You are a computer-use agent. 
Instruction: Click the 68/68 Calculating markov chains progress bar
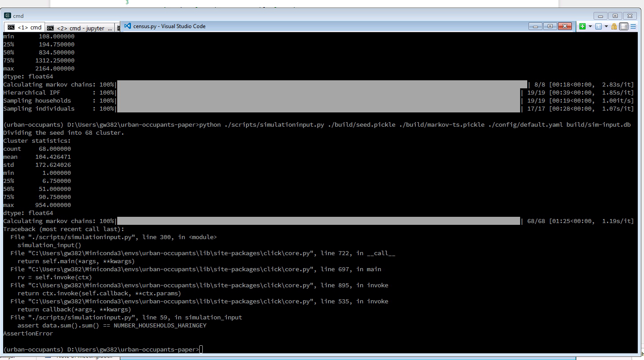click(x=318, y=221)
